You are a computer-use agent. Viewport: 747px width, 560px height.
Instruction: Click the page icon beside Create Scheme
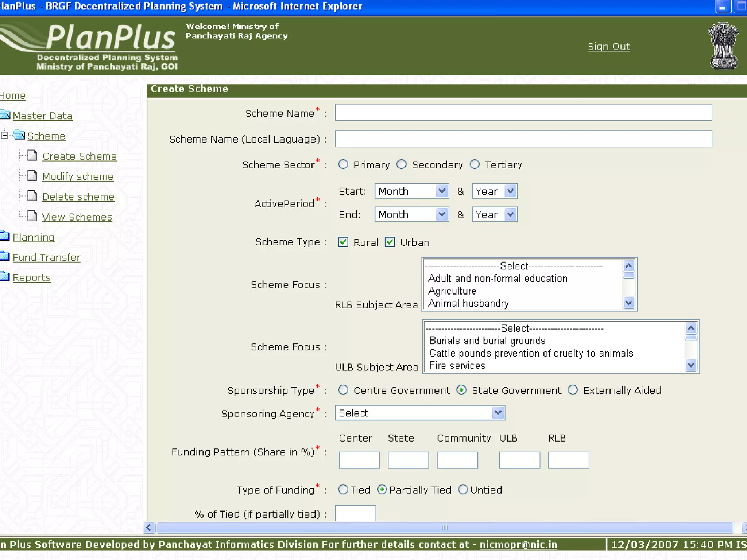32,156
